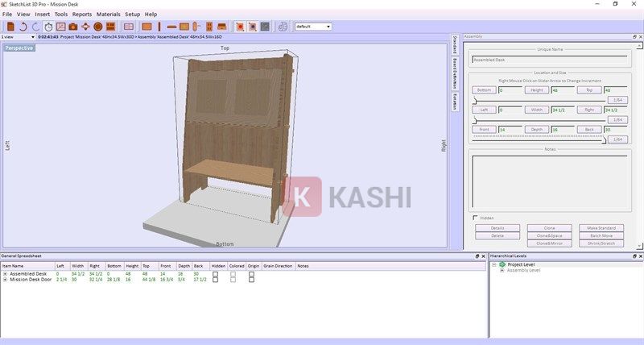This screenshot has height=345, width=644.
Task: Click the Batch Move button
Action: tap(601, 235)
